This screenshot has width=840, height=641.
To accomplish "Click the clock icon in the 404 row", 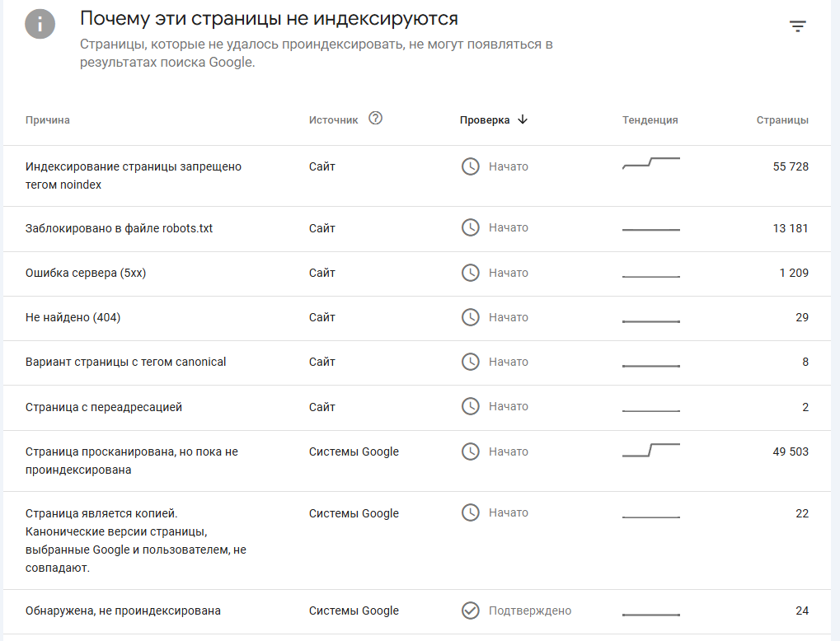I will [x=470, y=317].
